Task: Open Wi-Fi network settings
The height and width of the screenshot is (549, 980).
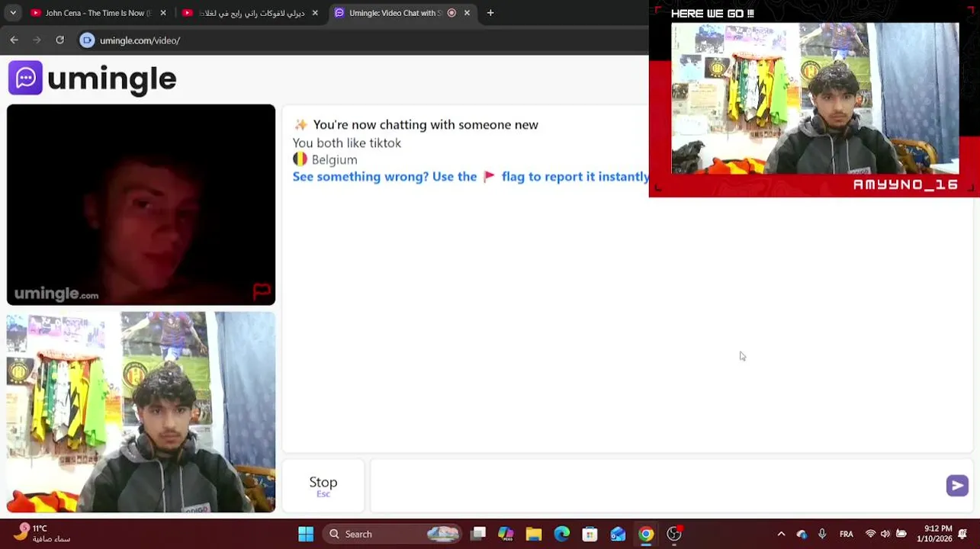Action: coord(870,535)
